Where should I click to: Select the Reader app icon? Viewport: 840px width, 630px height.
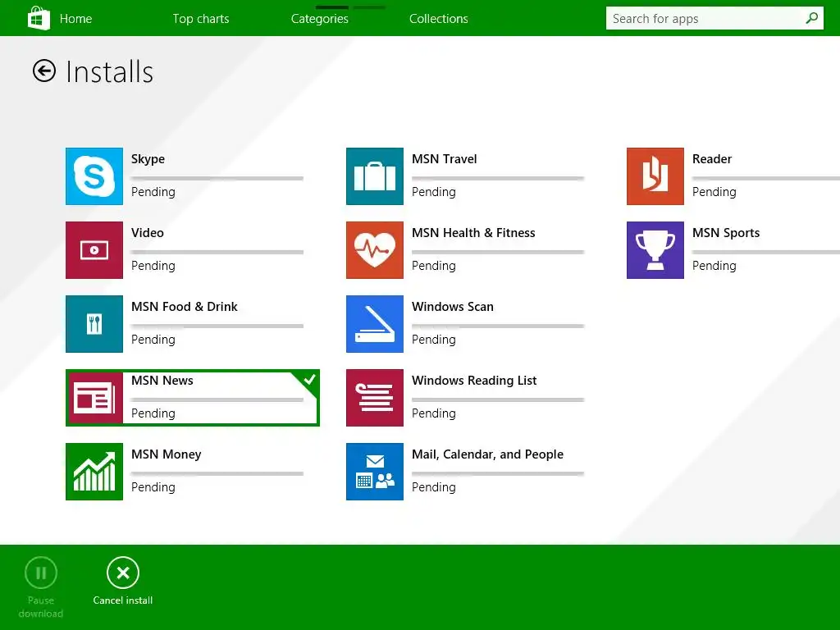(655, 176)
